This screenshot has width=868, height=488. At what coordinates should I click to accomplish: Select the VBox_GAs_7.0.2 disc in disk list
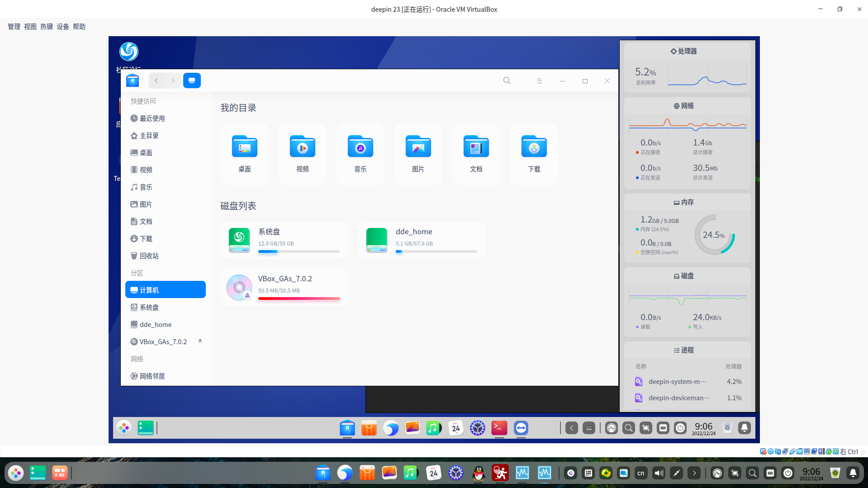[x=285, y=287]
